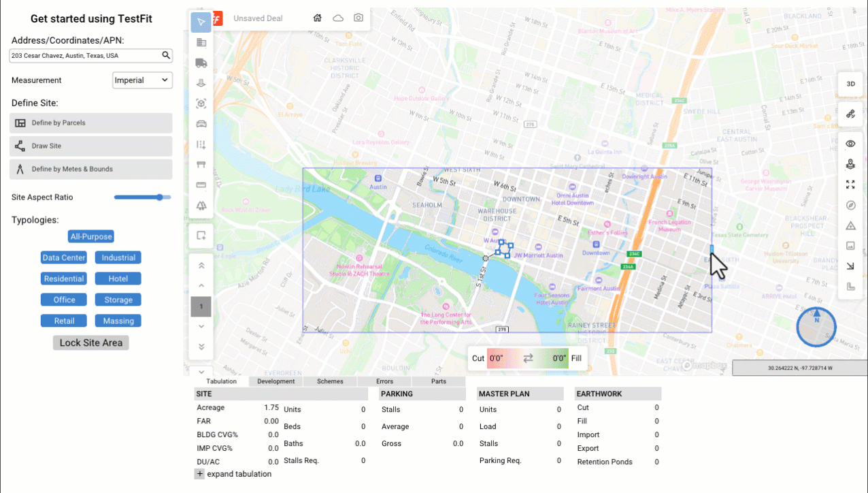The height and width of the screenshot is (493, 868).
Task: Click Define by Parcels button
Action: [91, 123]
